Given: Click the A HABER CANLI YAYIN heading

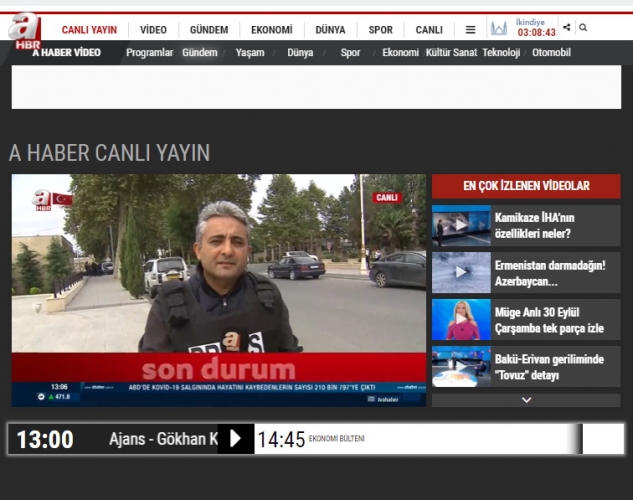Looking at the screenshot, I should (109, 153).
